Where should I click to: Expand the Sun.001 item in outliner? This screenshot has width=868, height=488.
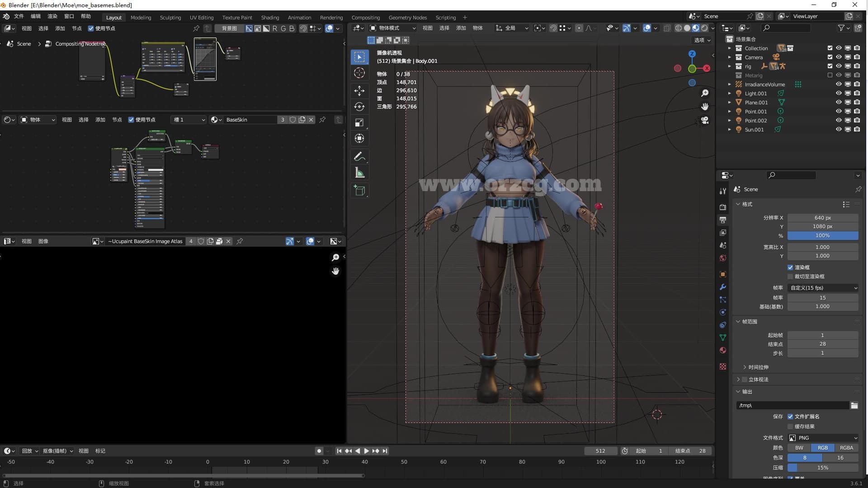pos(729,129)
